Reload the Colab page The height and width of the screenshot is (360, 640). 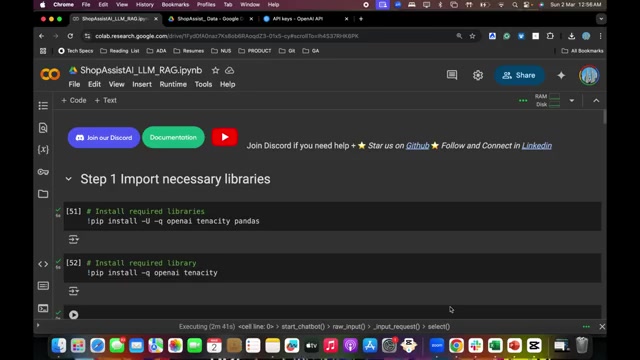(x=70, y=36)
